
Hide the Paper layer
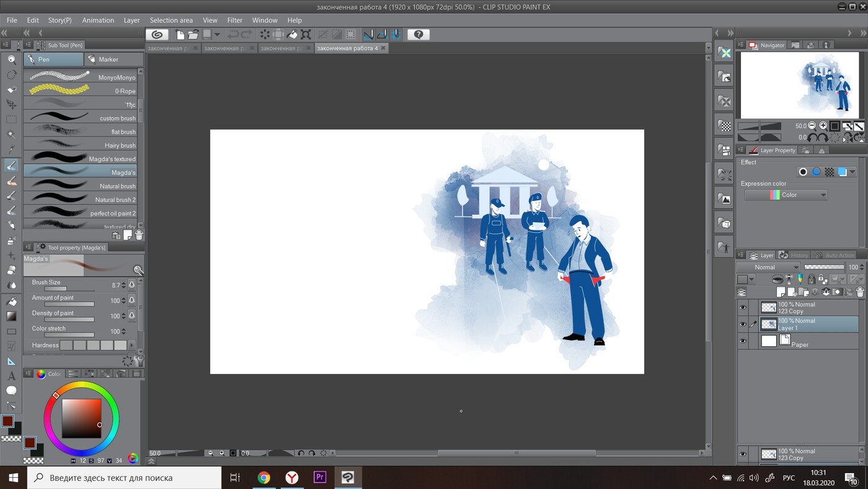743,341
